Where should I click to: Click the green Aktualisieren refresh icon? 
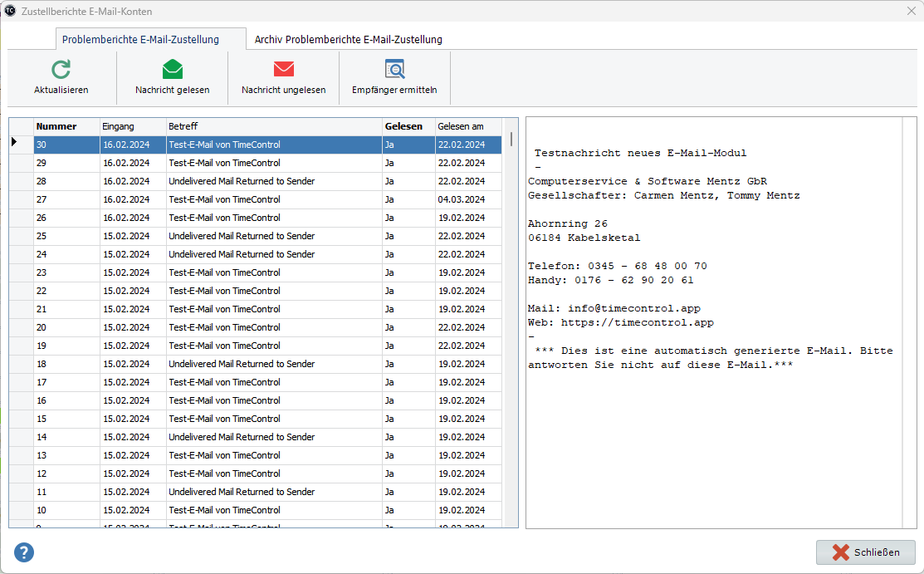61,70
